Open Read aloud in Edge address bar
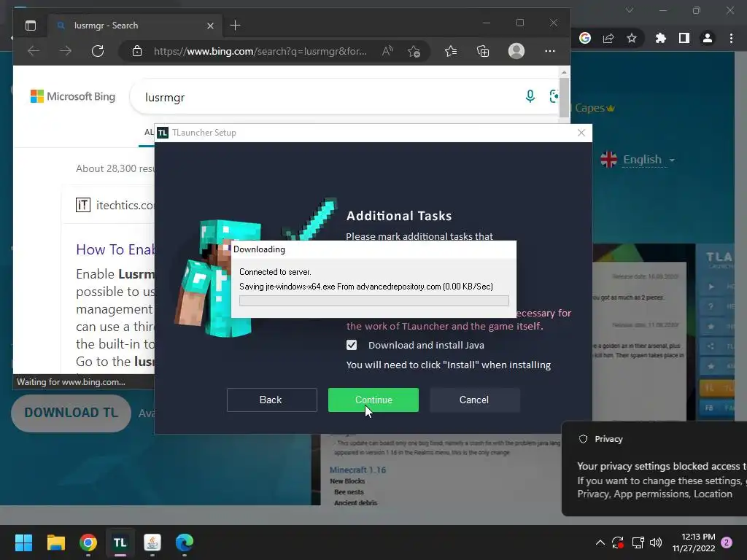747x560 pixels. [388, 51]
